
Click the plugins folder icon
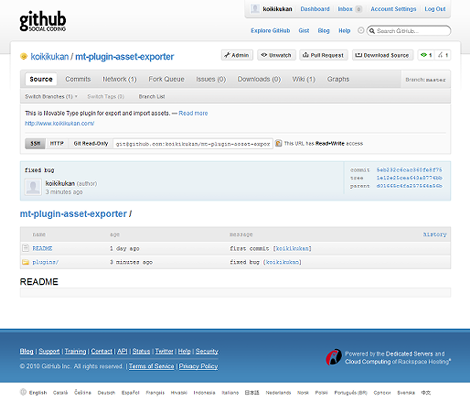[x=25, y=262]
